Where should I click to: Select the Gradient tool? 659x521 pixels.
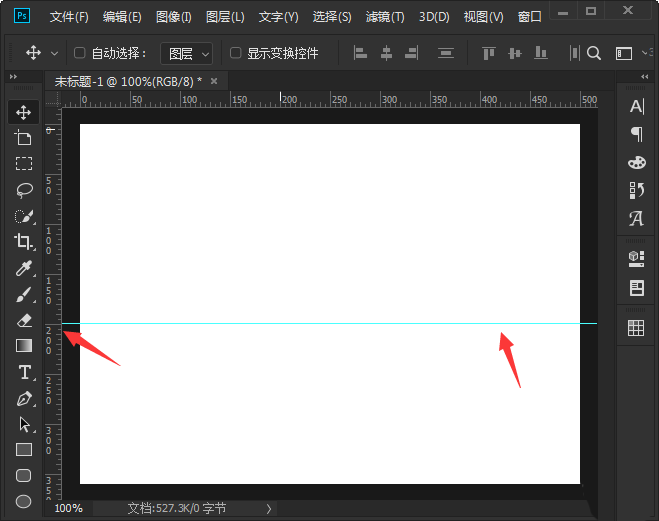(24, 346)
